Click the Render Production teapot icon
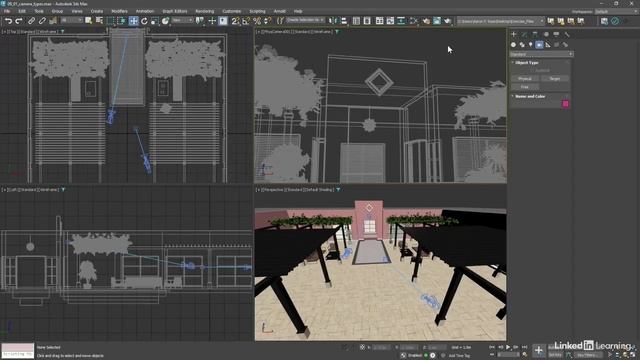640x360 pixels. (x=447, y=21)
